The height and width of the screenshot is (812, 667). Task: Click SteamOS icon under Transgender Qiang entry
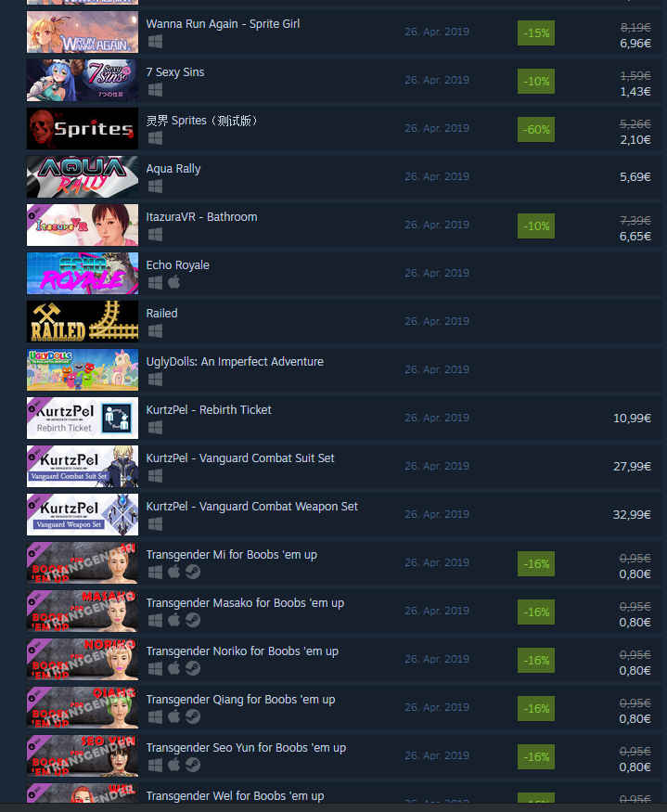click(193, 716)
